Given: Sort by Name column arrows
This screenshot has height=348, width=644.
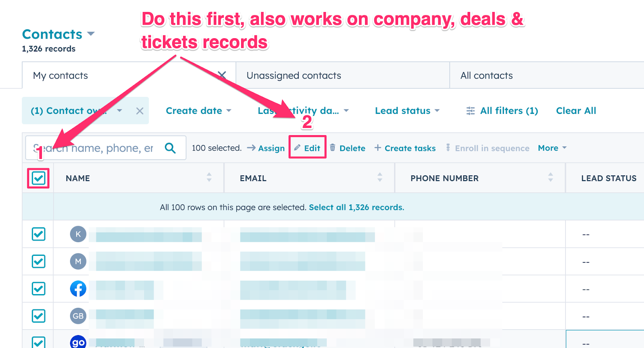Looking at the screenshot, I should click(x=209, y=177).
